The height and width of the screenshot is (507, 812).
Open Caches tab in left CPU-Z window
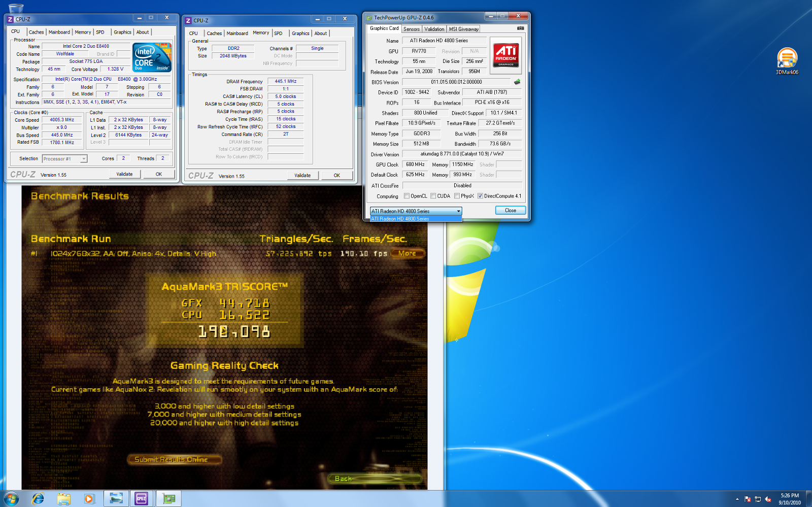pyautogui.click(x=36, y=32)
